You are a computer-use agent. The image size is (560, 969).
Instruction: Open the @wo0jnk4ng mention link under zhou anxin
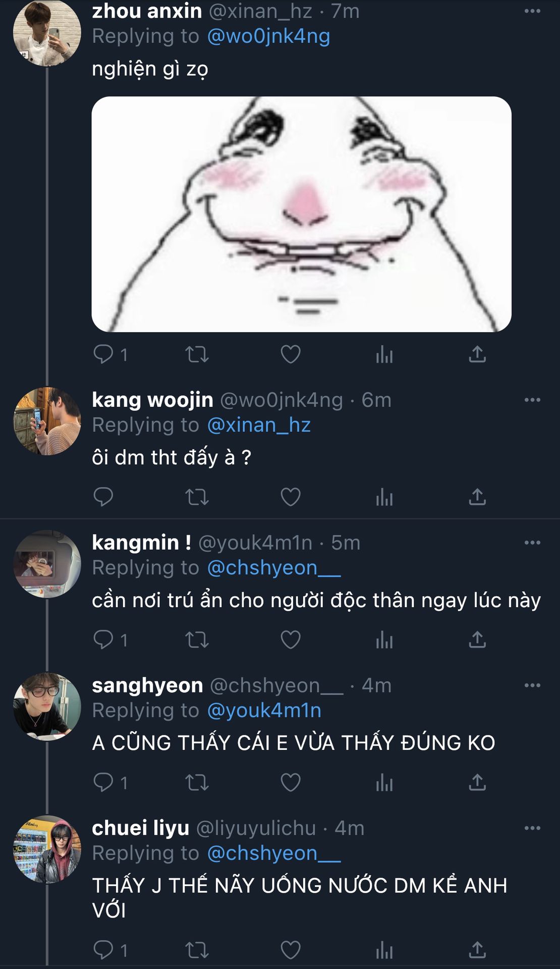[x=268, y=36]
